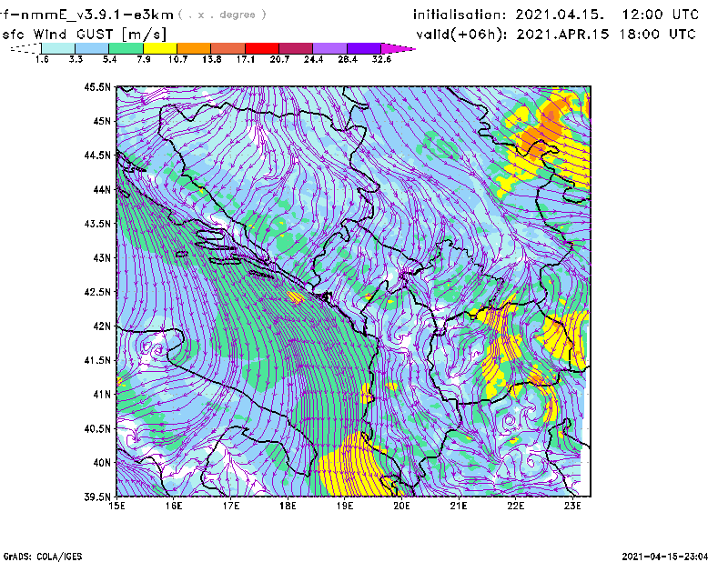728x562 pixels.
Task: Click the green 5.4–7.9 legend swatch
Action: [126, 48]
